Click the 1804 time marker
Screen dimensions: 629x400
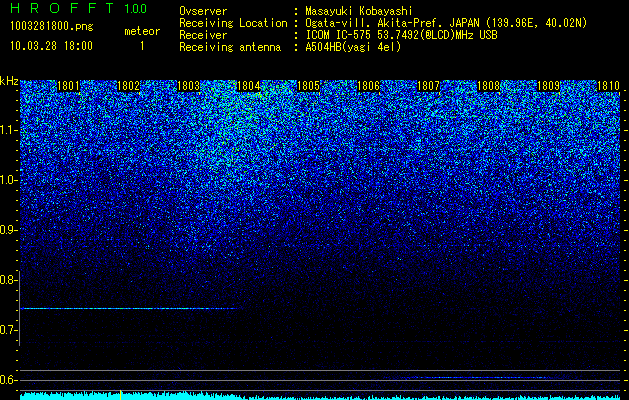click(x=249, y=86)
